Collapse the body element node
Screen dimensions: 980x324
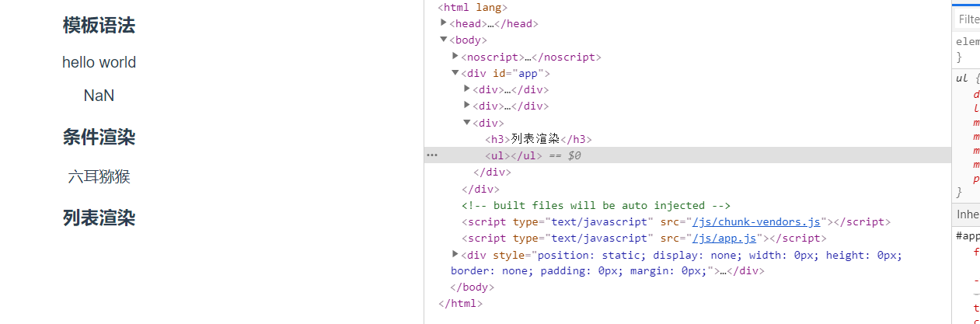(x=444, y=40)
